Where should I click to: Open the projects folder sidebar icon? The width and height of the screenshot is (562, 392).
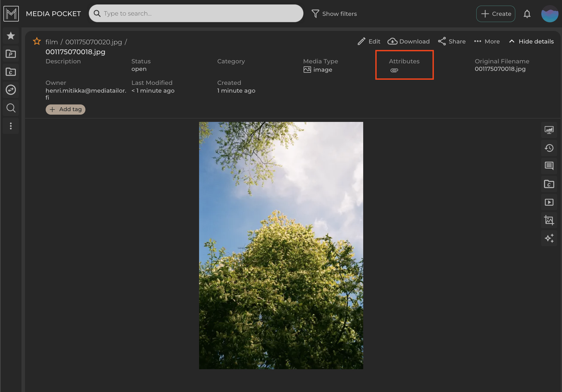(x=11, y=54)
